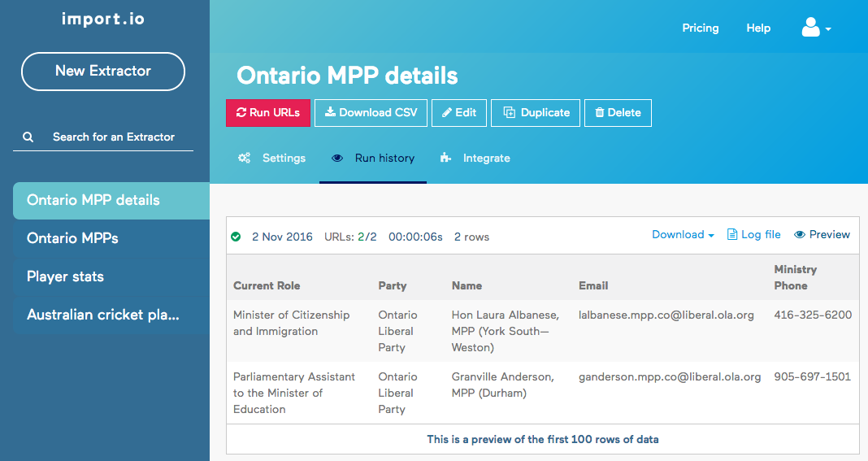Expand the account caret dropdown
868x461 pixels.
point(828,28)
